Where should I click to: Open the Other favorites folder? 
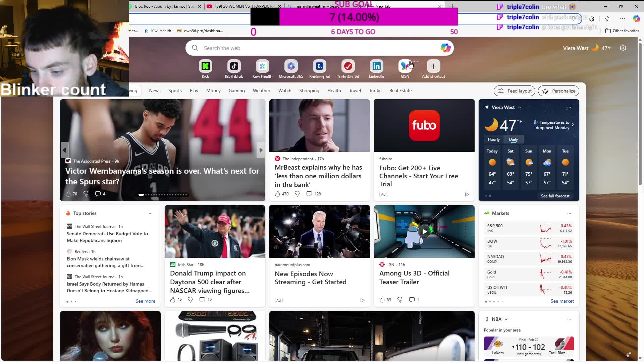point(622,31)
